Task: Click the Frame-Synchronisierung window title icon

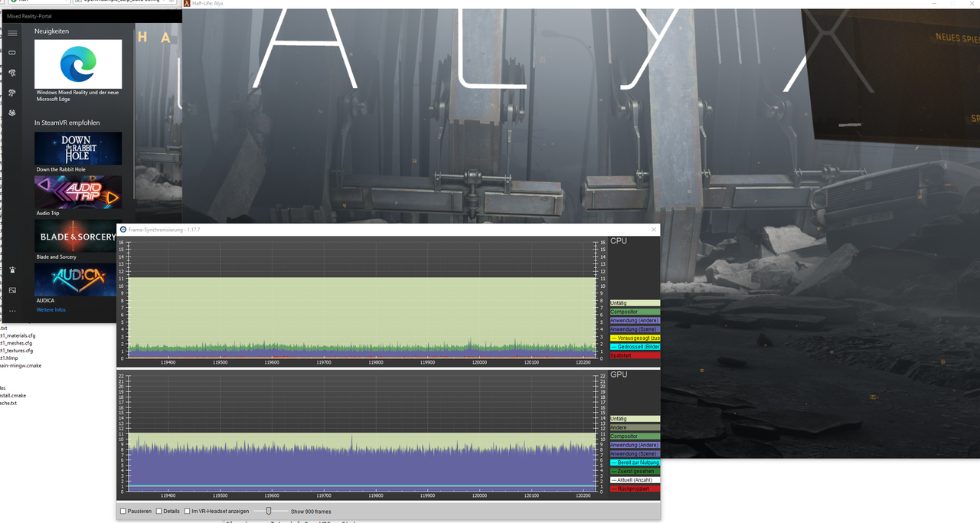Action: pyautogui.click(x=123, y=230)
